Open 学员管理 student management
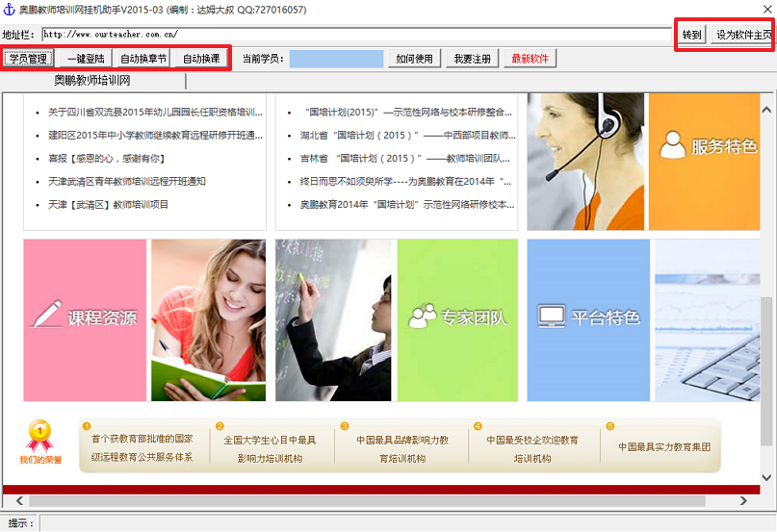777x532 pixels. click(x=28, y=59)
